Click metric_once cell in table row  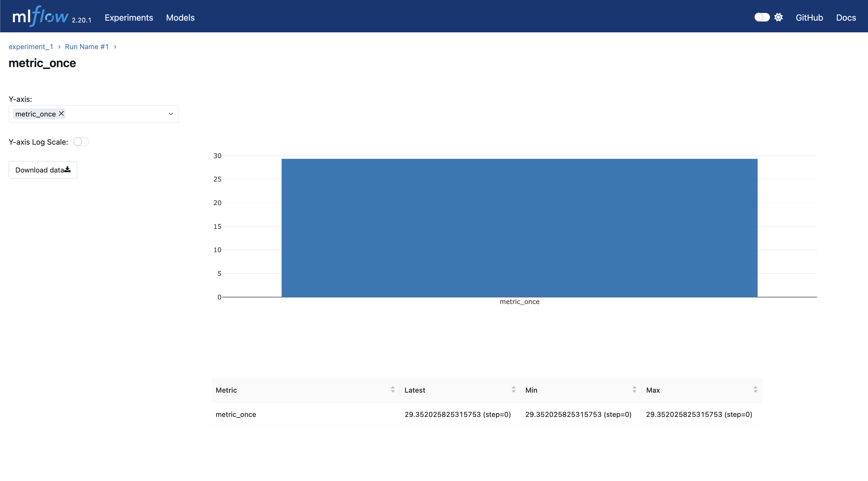click(236, 414)
